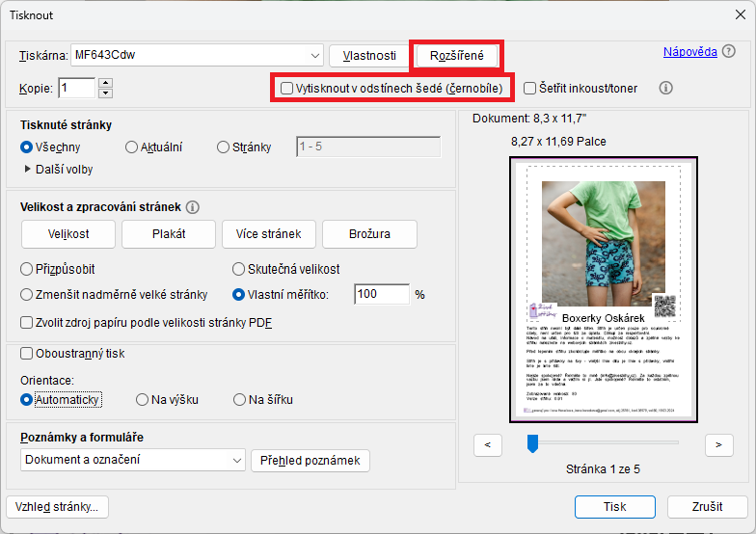This screenshot has height=534, width=756.
Task: Expand Další volby options
Action: [27, 170]
